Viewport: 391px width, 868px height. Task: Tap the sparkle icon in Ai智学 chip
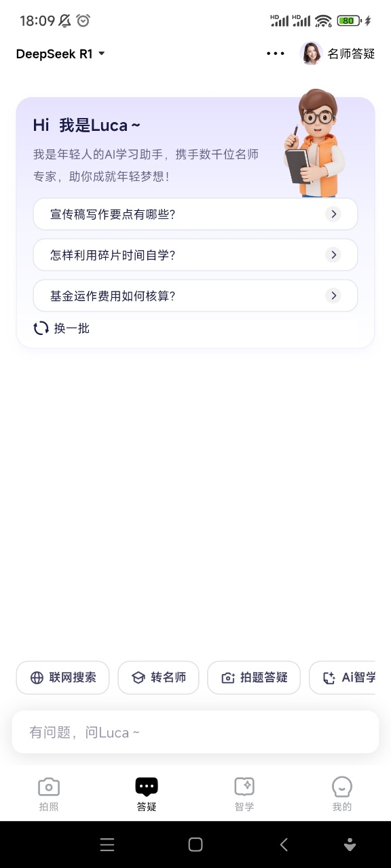329,677
